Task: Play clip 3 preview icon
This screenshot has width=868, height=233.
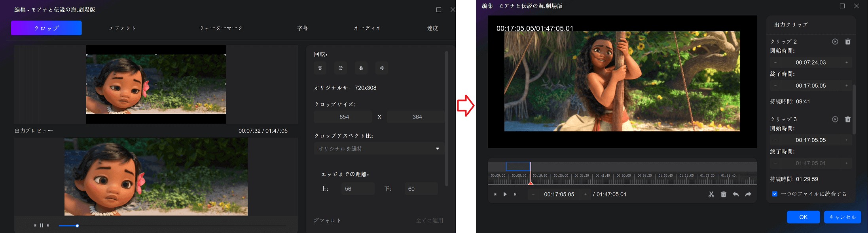Action: [835, 119]
